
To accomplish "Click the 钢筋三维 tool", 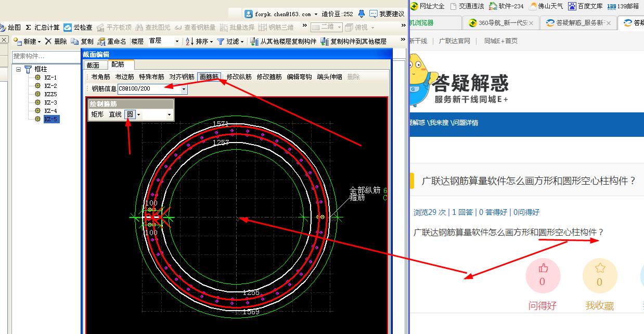I will click(x=276, y=27).
